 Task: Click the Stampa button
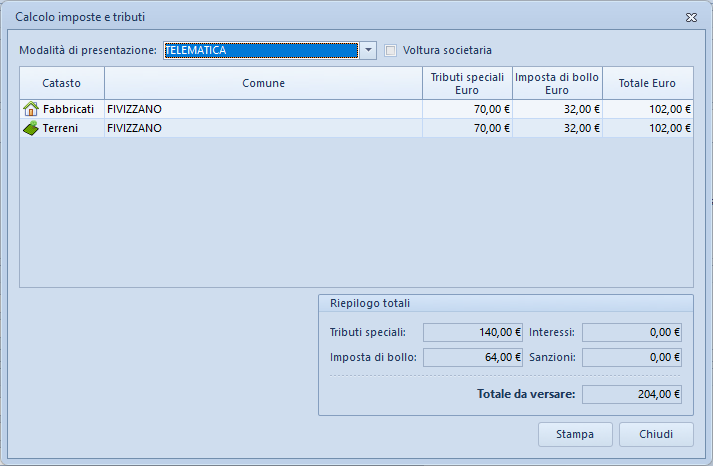575,434
